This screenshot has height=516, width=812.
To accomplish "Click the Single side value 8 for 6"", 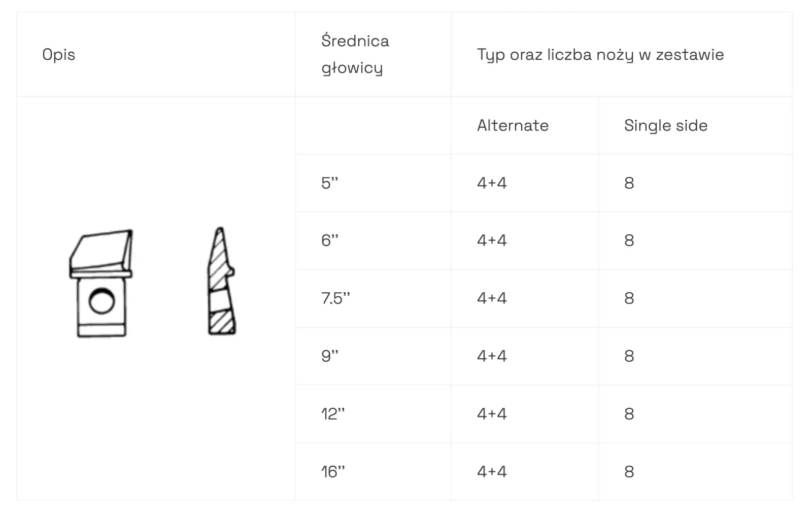I will click(x=629, y=240).
